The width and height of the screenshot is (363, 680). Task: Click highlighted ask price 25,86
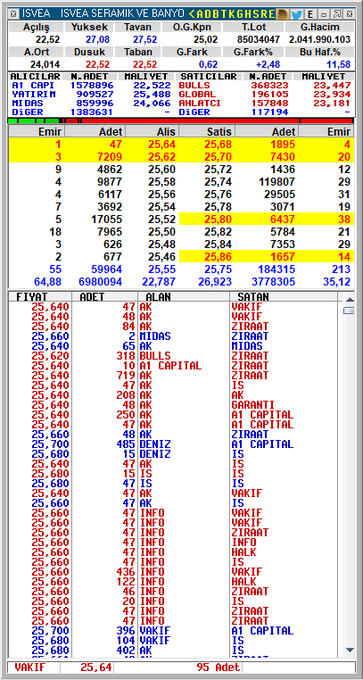(218, 256)
